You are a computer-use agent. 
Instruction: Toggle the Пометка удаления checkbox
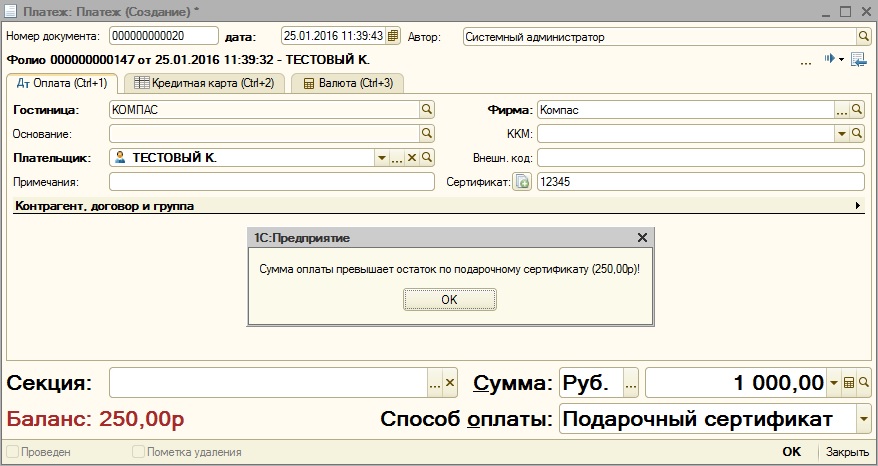(138, 452)
